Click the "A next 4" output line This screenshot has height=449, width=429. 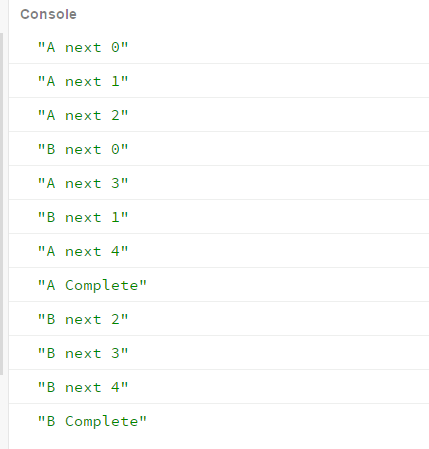tap(219, 251)
